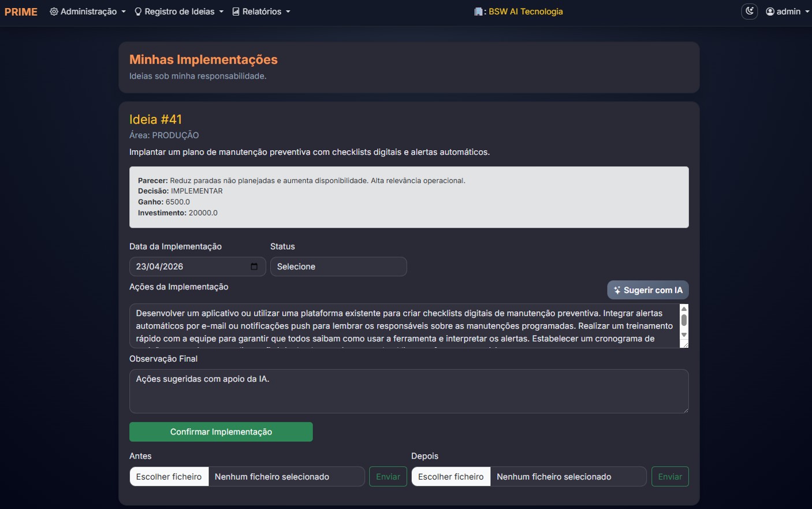Click the Observação Final text area

tap(409, 391)
